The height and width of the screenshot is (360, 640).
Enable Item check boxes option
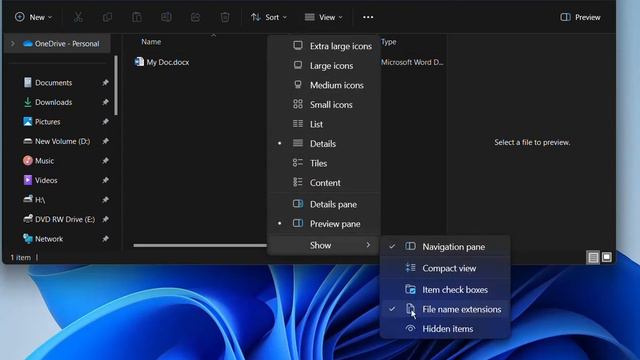445,289
